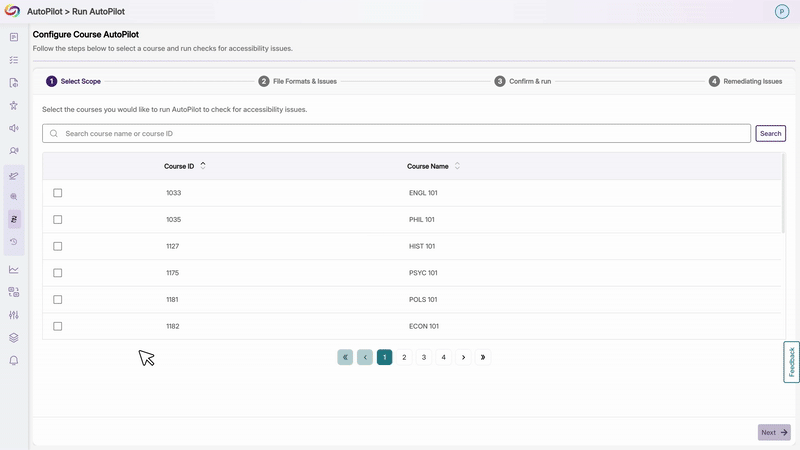Open the user profile avatar icon
The image size is (800, 450).
[782, 11]
